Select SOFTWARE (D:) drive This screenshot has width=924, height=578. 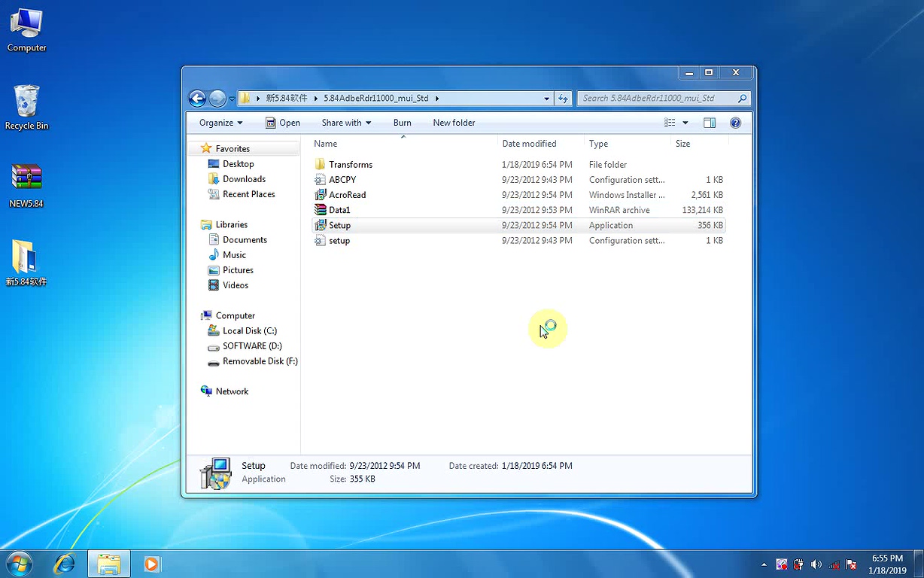(x=252, y=346)
